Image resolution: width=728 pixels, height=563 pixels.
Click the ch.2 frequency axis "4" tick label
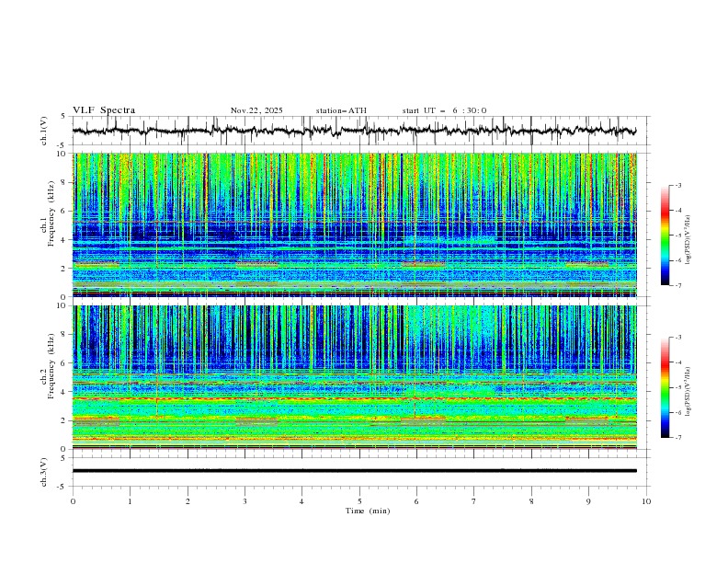[65, 392]
